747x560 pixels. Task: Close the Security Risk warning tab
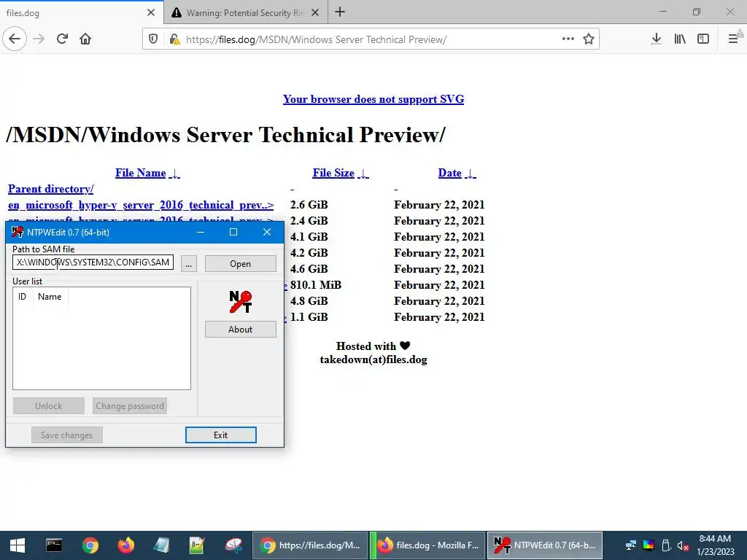[315, 12]
